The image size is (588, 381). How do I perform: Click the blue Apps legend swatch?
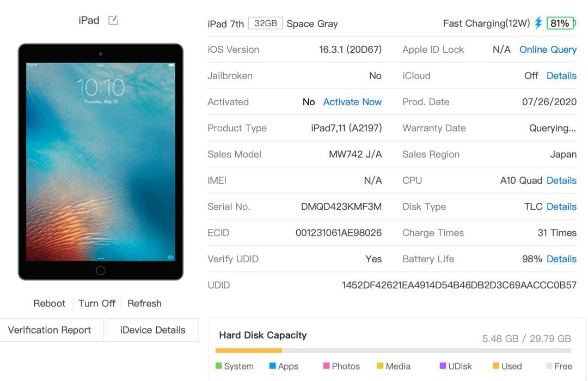coord(273,366)
